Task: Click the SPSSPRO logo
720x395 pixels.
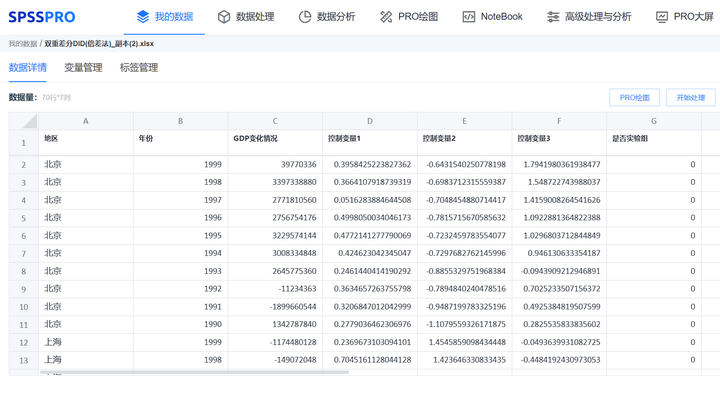Action: (x=42, y=17)
